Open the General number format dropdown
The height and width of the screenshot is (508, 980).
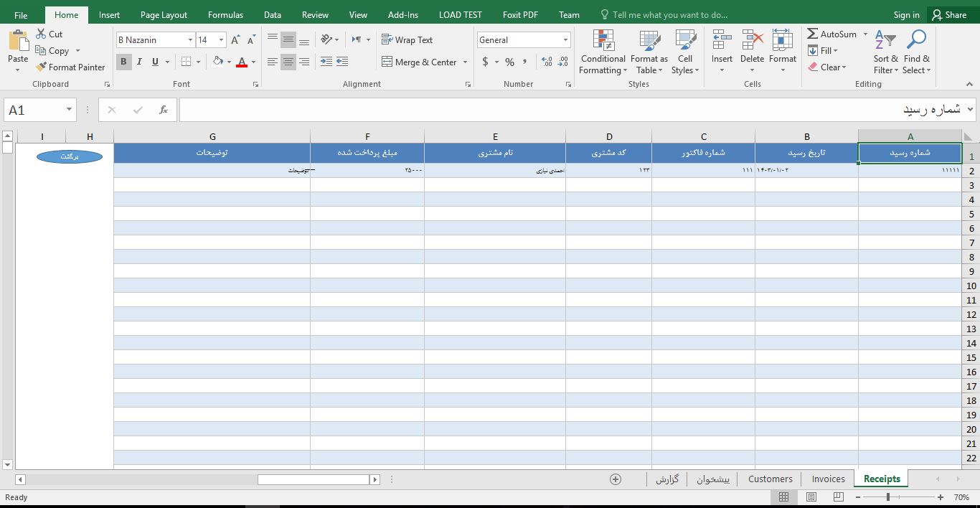(565, 40)
